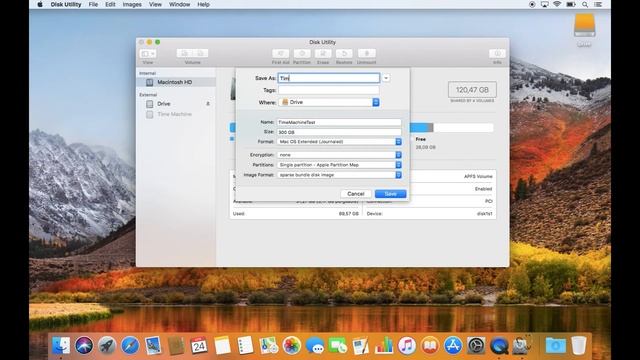Click the Unmount toolbar icon

[367, 53]
